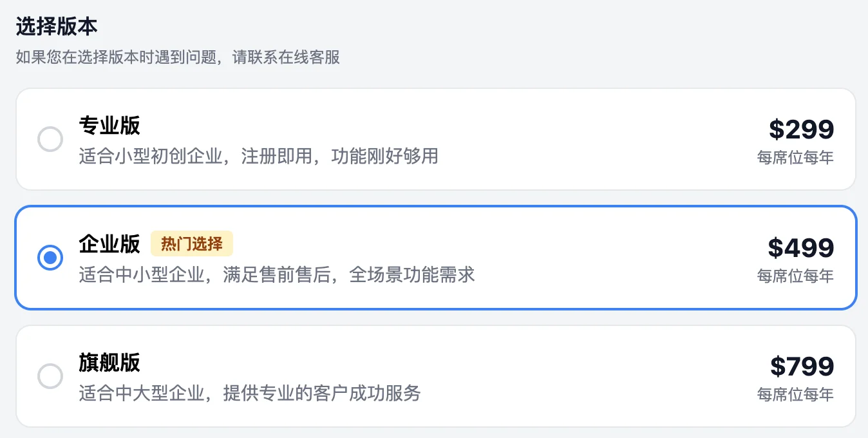868x438 pixels.
Task: Click the 选择版本 page heading
Action: pyautogui.click(x=55, y=26)
